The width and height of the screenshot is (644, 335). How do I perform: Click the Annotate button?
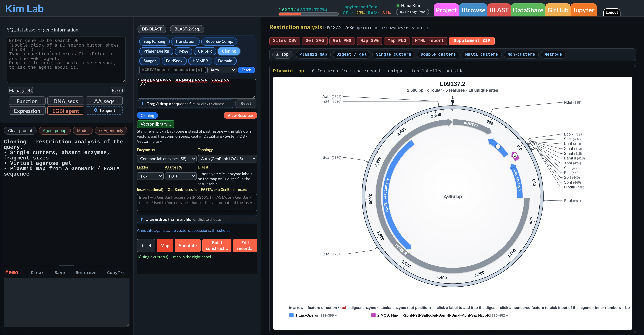coord(187,246)
